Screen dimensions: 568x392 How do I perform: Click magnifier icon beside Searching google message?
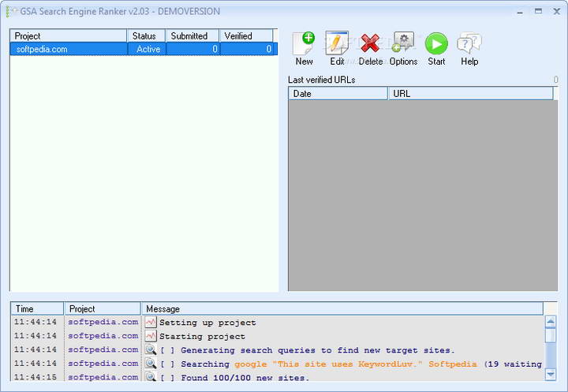(151, 363)
